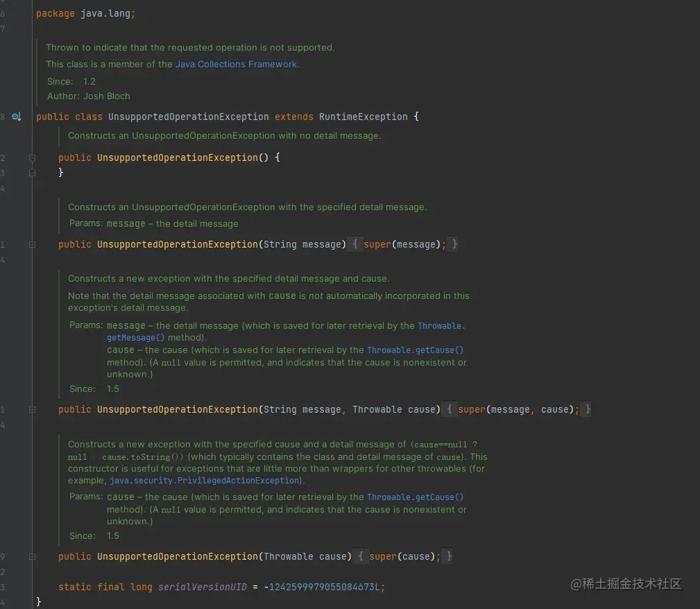Click the class implementations gutter icon
Viewport: 700px width, 609px height.
click(16, 117)
